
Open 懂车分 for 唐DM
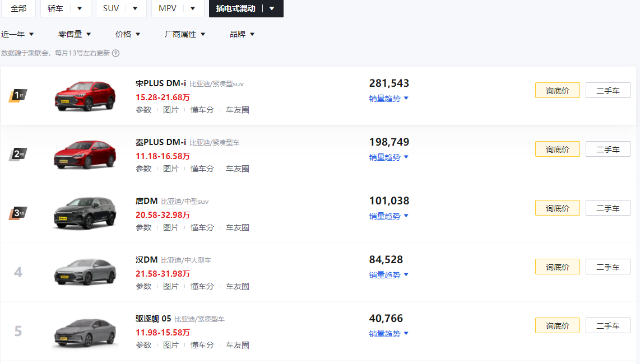click(202, 227)
